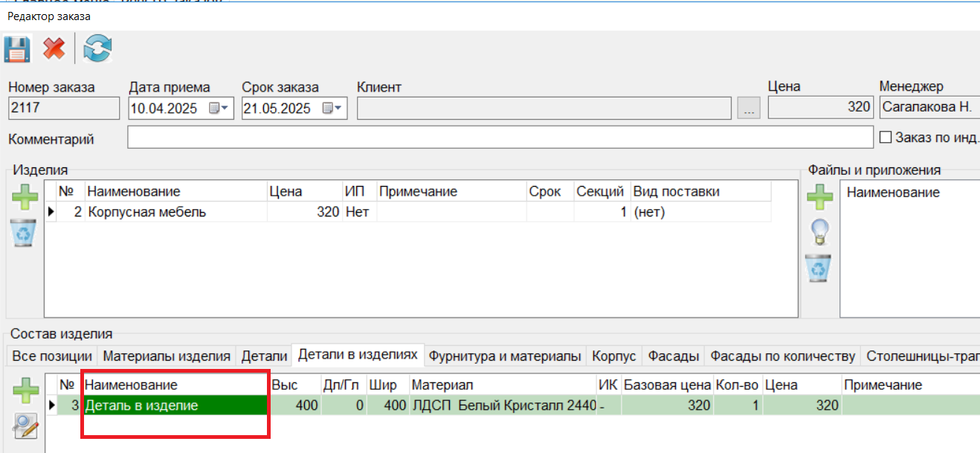Image resolution: width=980 pixels, height=453 pixels.
Task: Click the Материал column header
Action: tap(442, 385)
